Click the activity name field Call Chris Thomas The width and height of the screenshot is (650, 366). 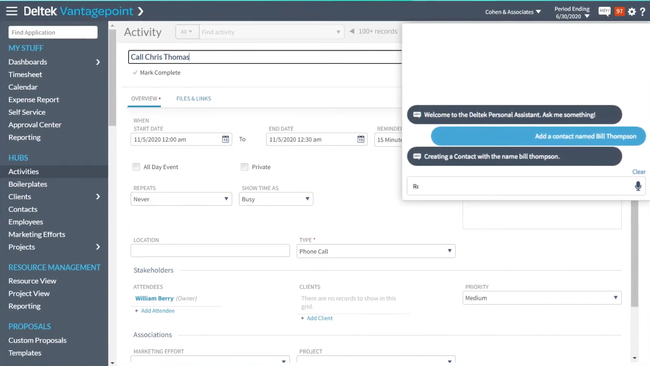pyautogui.click(x=265, y=57)
